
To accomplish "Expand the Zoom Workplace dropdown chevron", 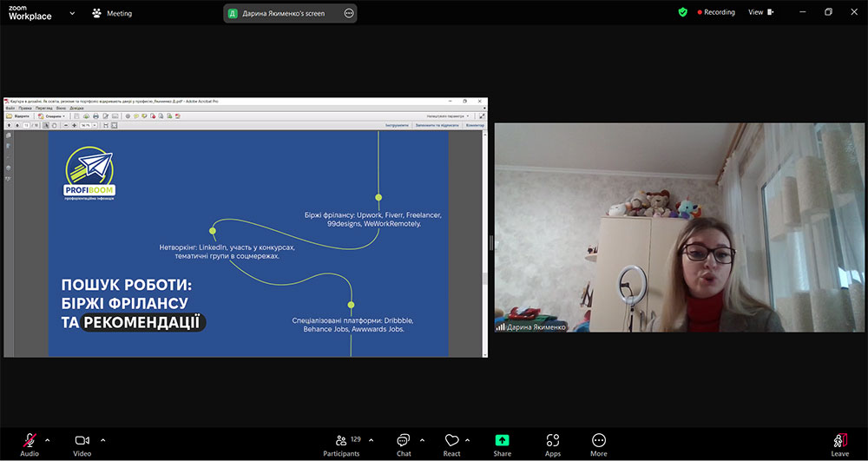I will (x=72, y=13).
